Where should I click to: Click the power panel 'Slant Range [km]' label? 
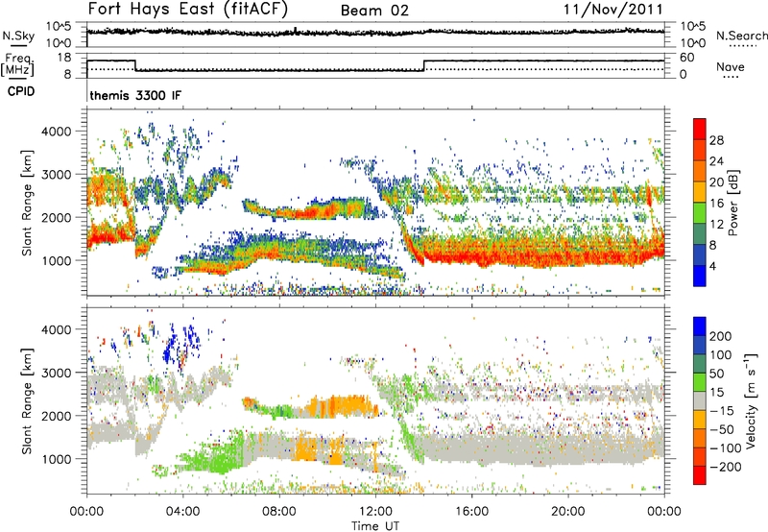27,203
